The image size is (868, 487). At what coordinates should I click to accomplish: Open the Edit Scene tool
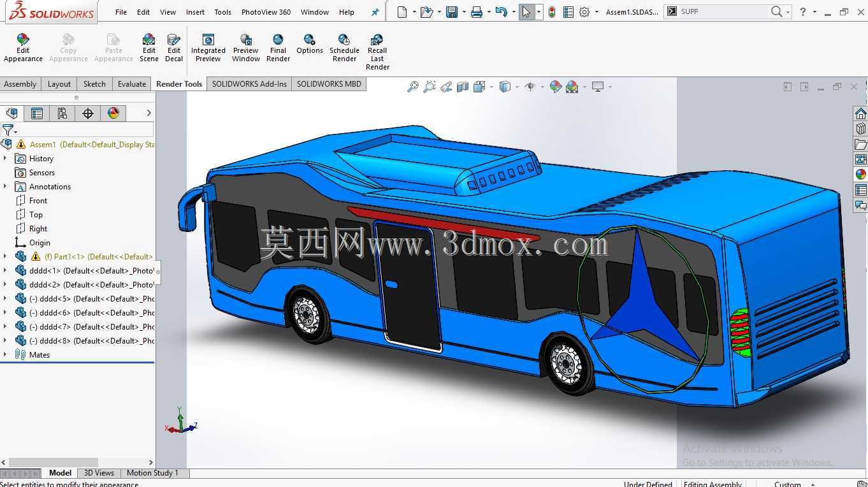pos(148,48)
